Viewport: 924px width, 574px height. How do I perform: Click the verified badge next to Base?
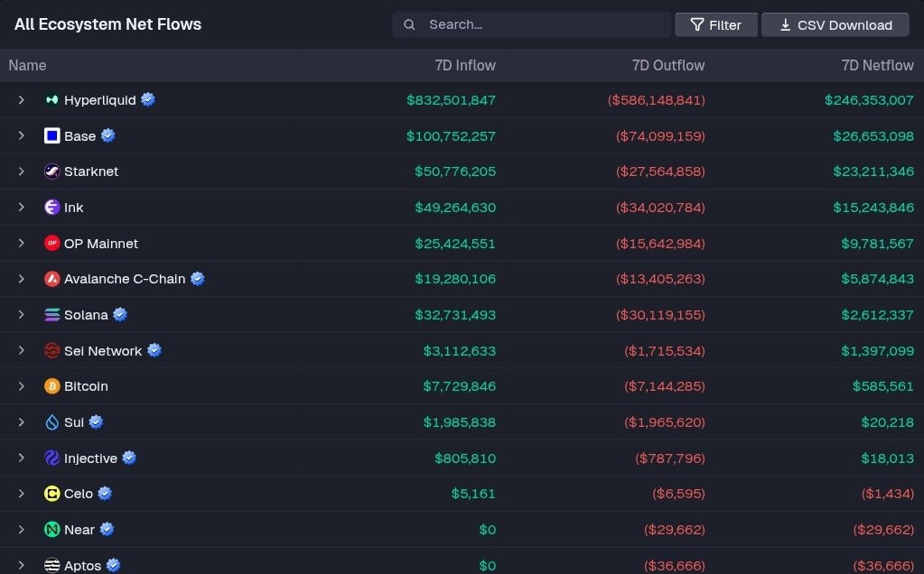point(107,135)
